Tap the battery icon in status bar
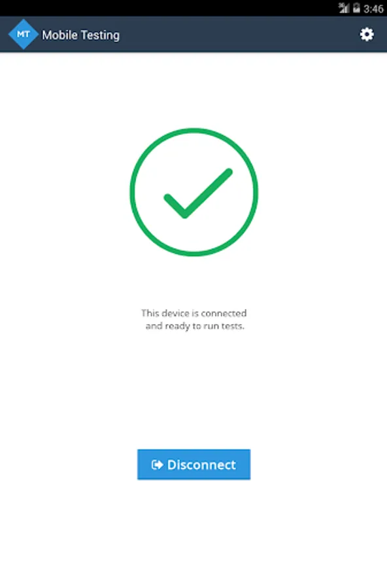The height and width of the screenshot is (588, 387). pos(356,8)
